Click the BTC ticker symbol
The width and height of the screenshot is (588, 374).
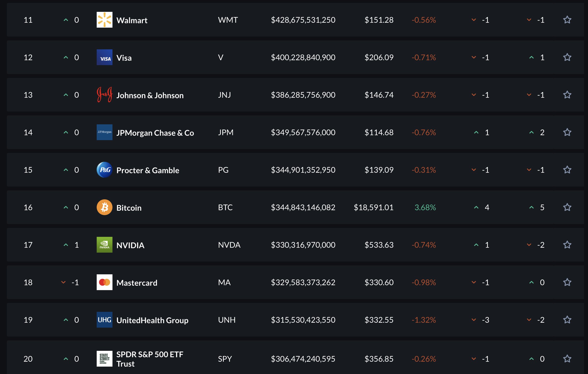225,207
